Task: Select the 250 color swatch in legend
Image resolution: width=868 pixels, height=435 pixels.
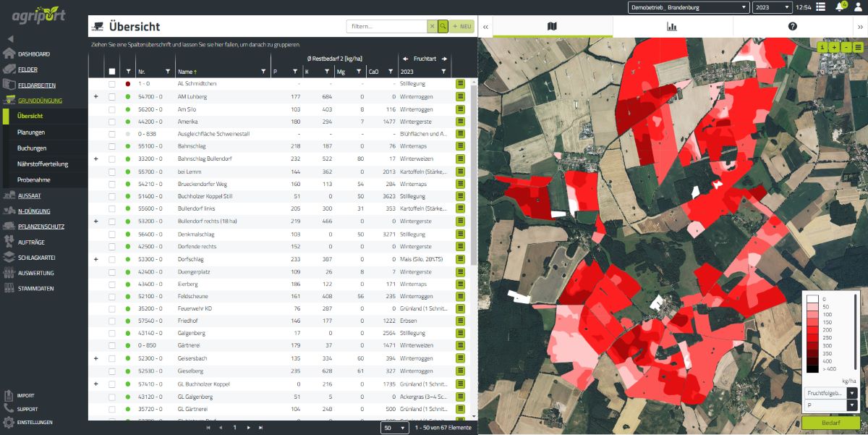Action: point(813,337)
